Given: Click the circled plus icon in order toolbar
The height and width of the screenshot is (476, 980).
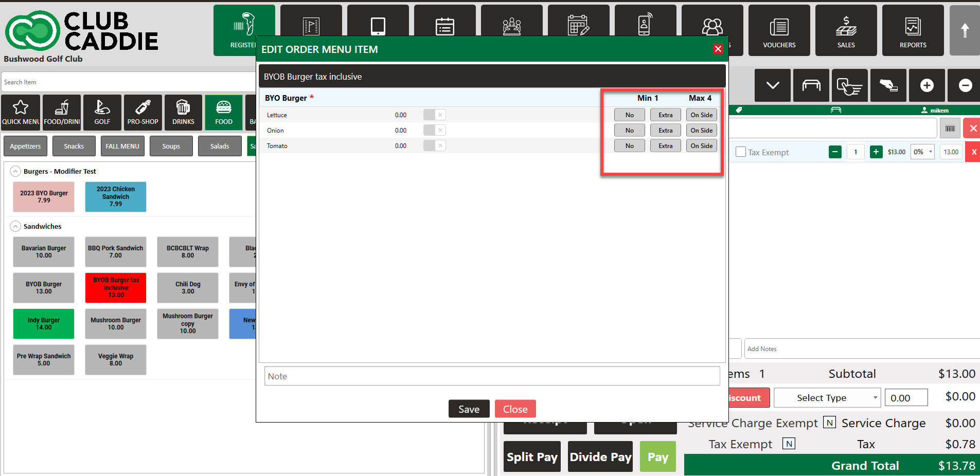Looking at the screenshot, I should click(x=926, y=85).
